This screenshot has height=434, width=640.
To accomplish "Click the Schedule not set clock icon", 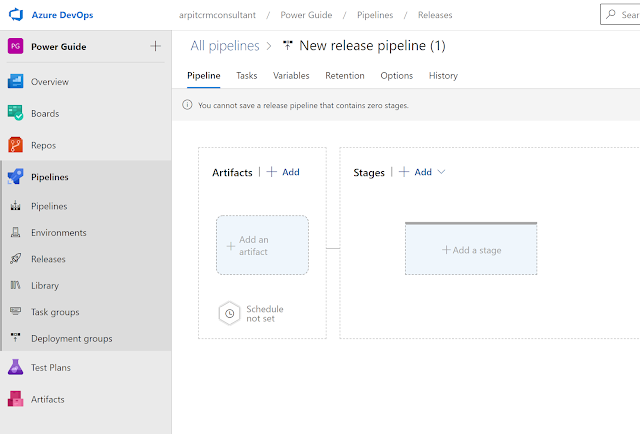I will coord(230,313).
